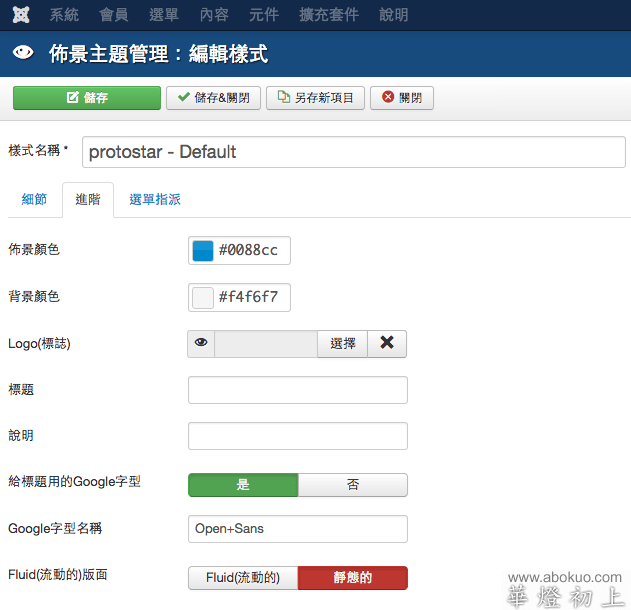Open the 擴充套件 extensions menu
631x610 pixels.
(329, 15)
